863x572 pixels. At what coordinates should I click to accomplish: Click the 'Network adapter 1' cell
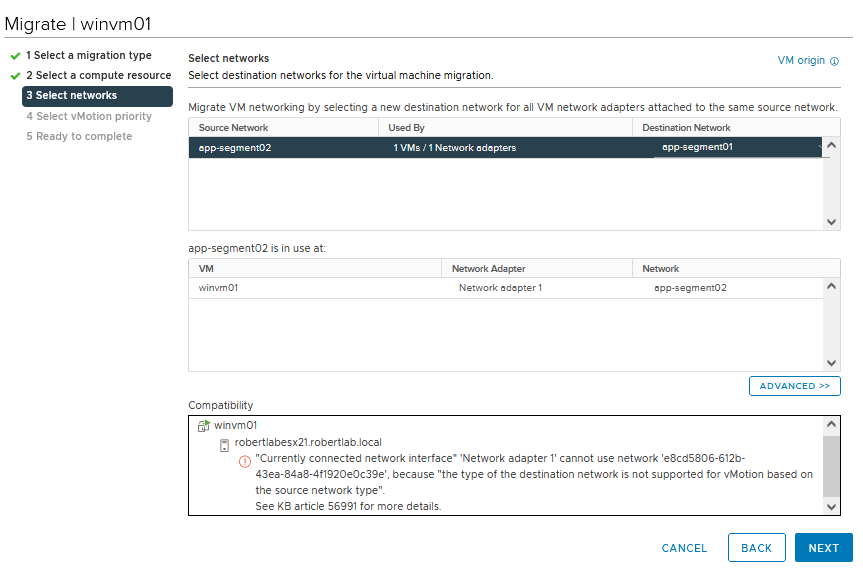click(500, 288)
